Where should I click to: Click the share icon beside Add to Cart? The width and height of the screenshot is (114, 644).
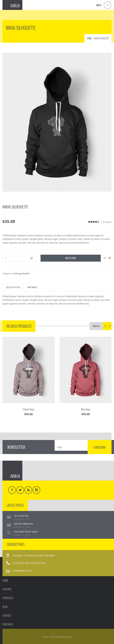pyautogui.click(x=110, y=258)
